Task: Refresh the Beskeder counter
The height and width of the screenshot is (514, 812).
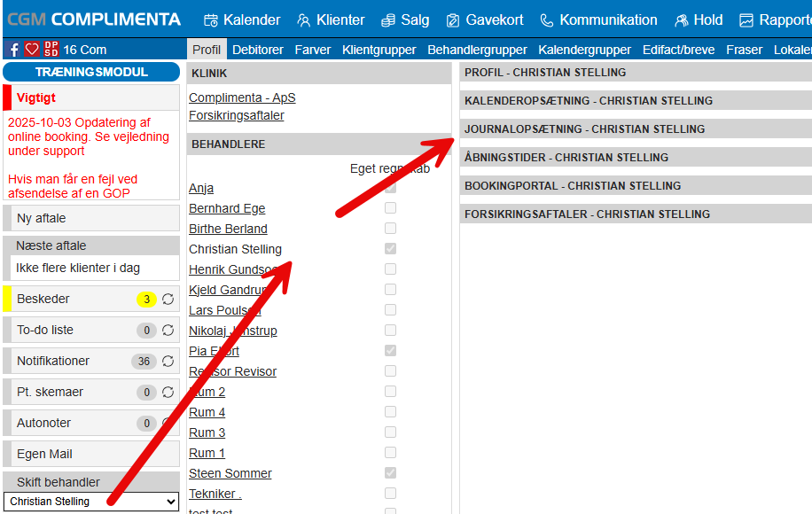Action: click(168, 300)
